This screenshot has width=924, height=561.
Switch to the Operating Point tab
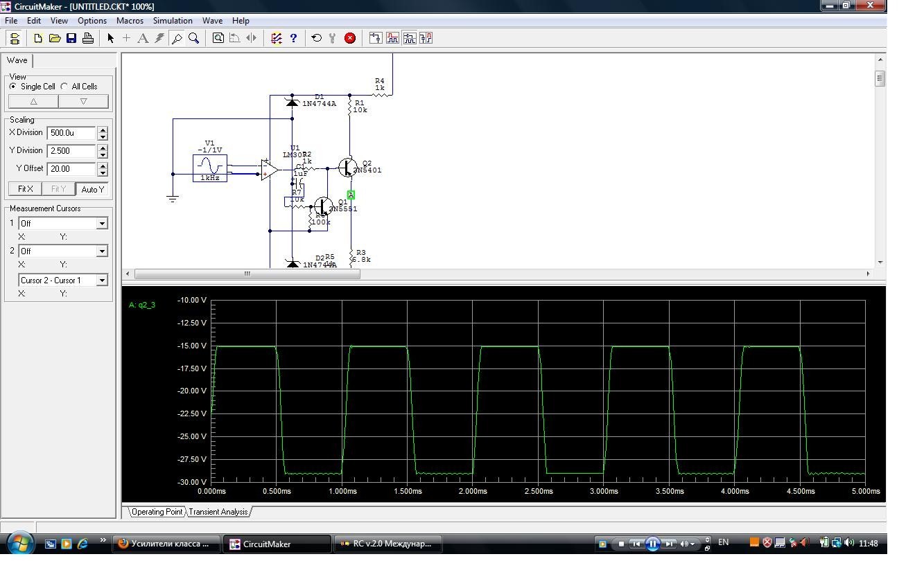pos(157,512)
